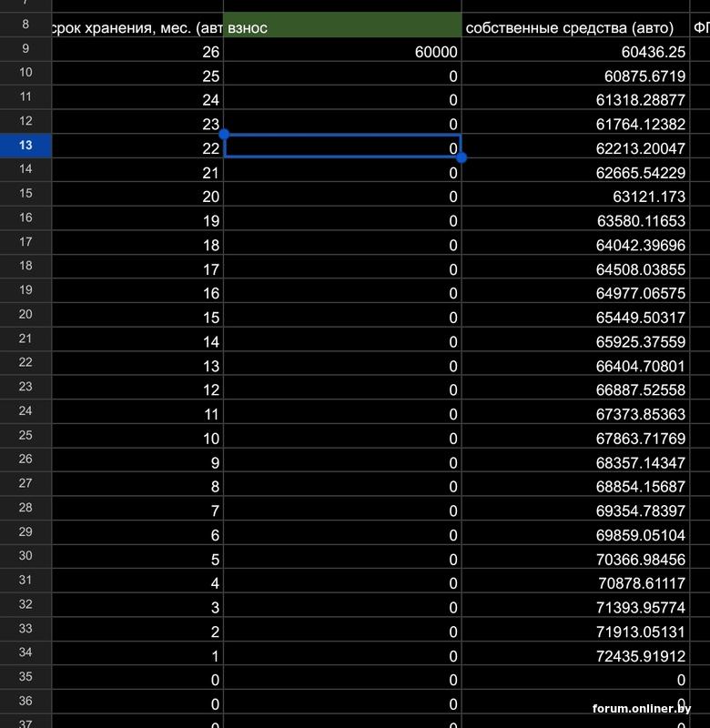Select storage term cell with value 12

coord(137,388)
